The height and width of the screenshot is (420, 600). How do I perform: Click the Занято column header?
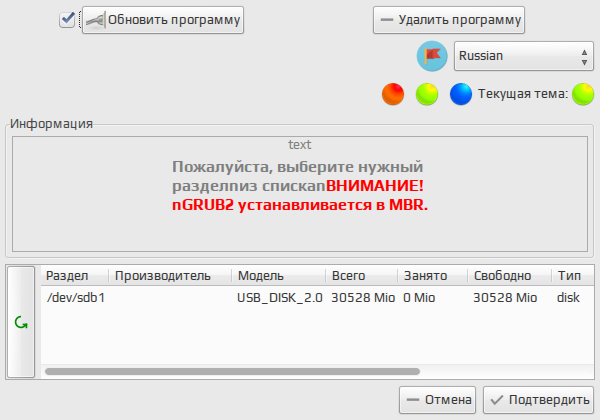[433, 276]
